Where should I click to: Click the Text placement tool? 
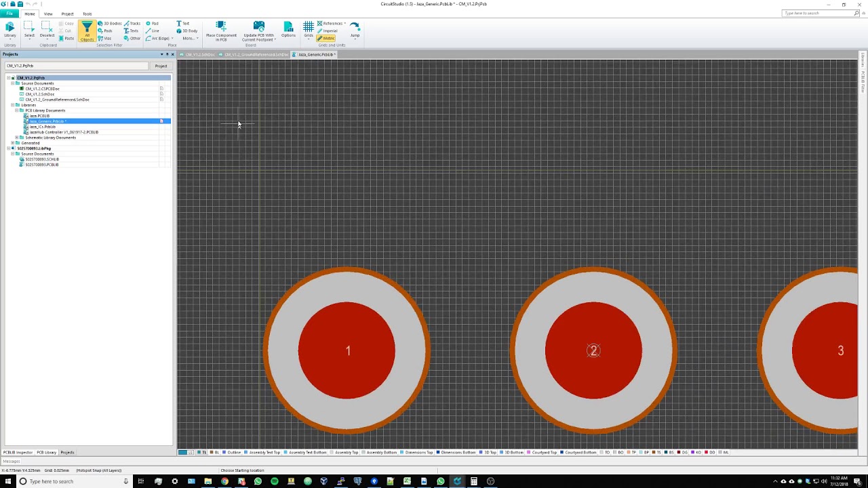click(x=183, y=24)
